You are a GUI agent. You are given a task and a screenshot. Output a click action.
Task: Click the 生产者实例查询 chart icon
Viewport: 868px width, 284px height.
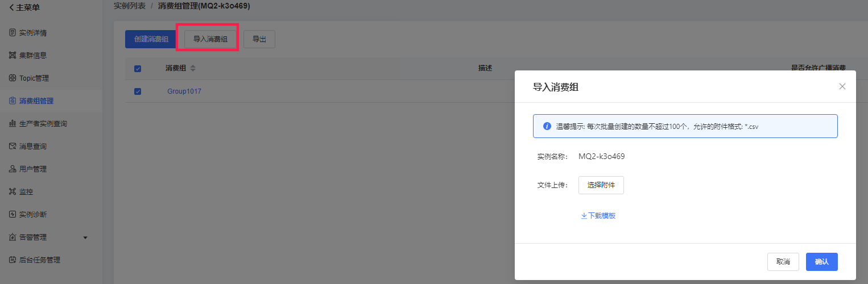(x=13, y=123)
